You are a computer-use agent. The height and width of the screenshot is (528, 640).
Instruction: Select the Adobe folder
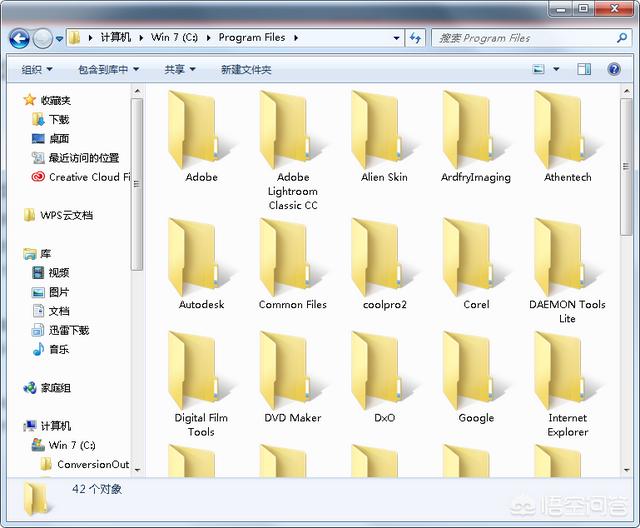coord(201,139)
